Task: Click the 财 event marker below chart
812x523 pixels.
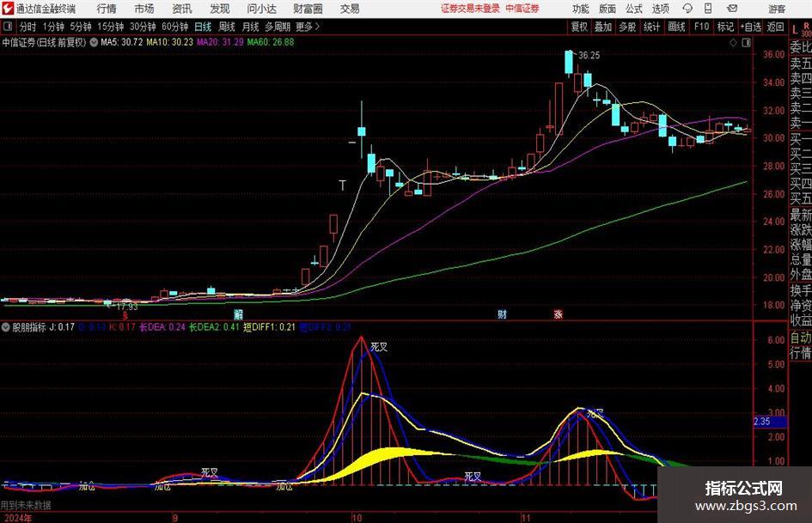Action: tap(502, 314)
